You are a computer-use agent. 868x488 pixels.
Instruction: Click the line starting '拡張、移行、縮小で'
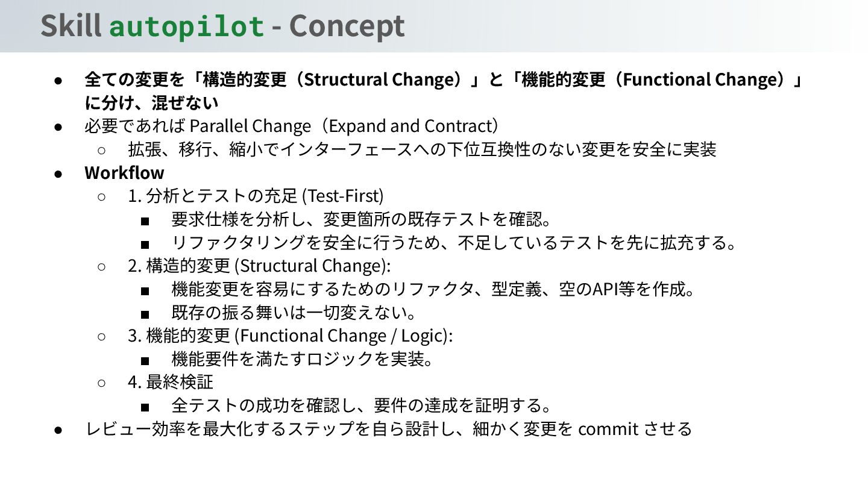click(422, 149)
